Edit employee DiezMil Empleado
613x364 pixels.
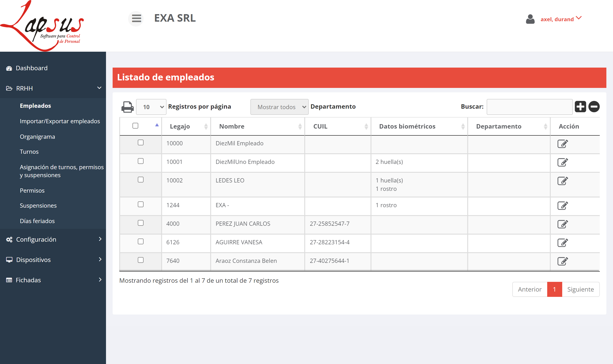point(562,144)
